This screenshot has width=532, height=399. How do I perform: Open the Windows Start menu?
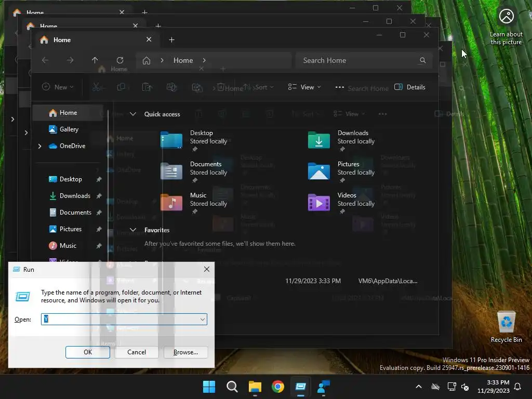(209, 387)
